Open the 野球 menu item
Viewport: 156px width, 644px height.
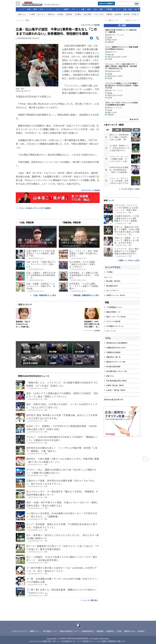[x=35, y=9]
